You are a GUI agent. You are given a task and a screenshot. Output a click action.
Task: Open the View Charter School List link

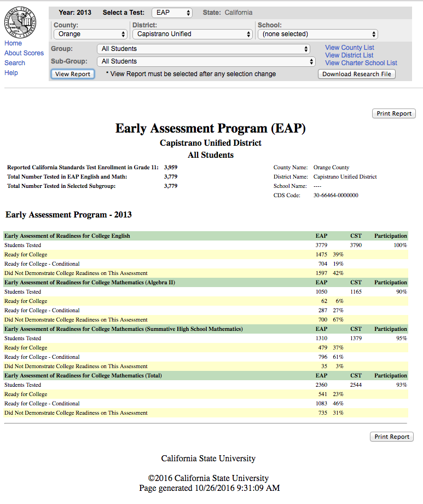click(361, 63)
